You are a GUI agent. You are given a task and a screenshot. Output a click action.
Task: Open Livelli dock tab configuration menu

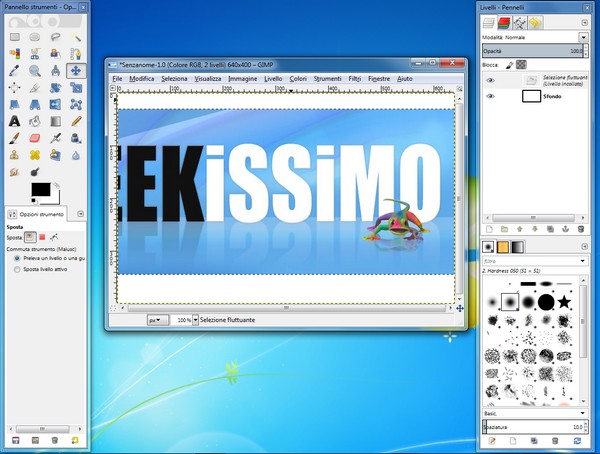point(584,23)
